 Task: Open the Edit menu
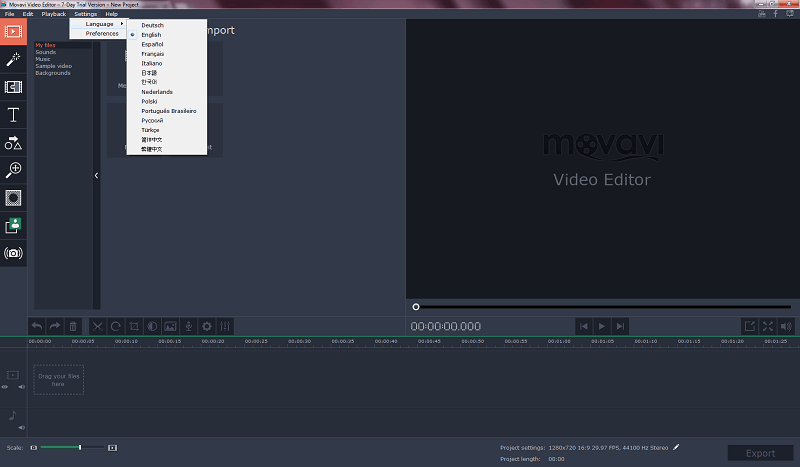point(28,14)
